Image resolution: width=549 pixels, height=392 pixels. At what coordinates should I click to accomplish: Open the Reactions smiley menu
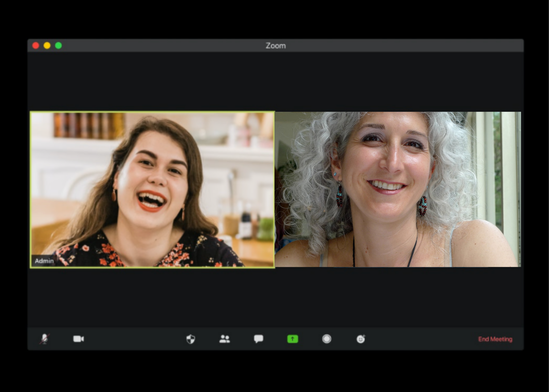click(361, 339)
